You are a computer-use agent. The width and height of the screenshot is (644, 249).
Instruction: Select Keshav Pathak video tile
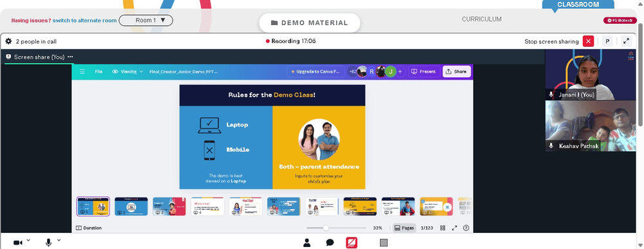coord(590,126)
